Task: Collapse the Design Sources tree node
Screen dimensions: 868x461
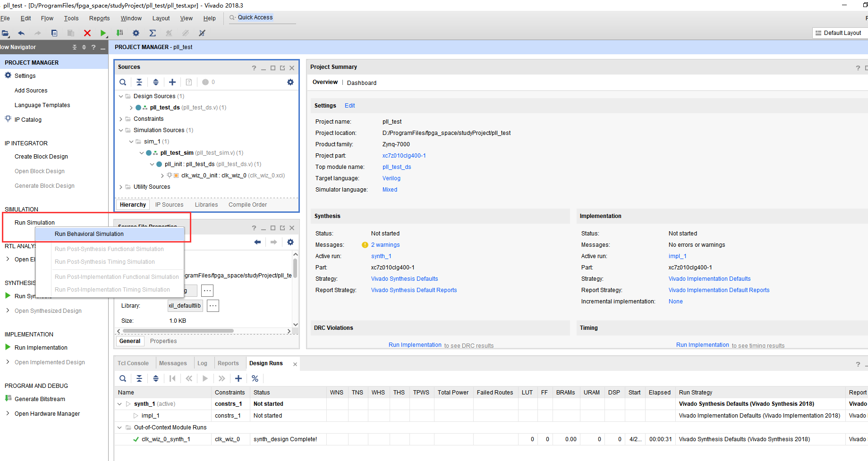Action: (121, 96)
